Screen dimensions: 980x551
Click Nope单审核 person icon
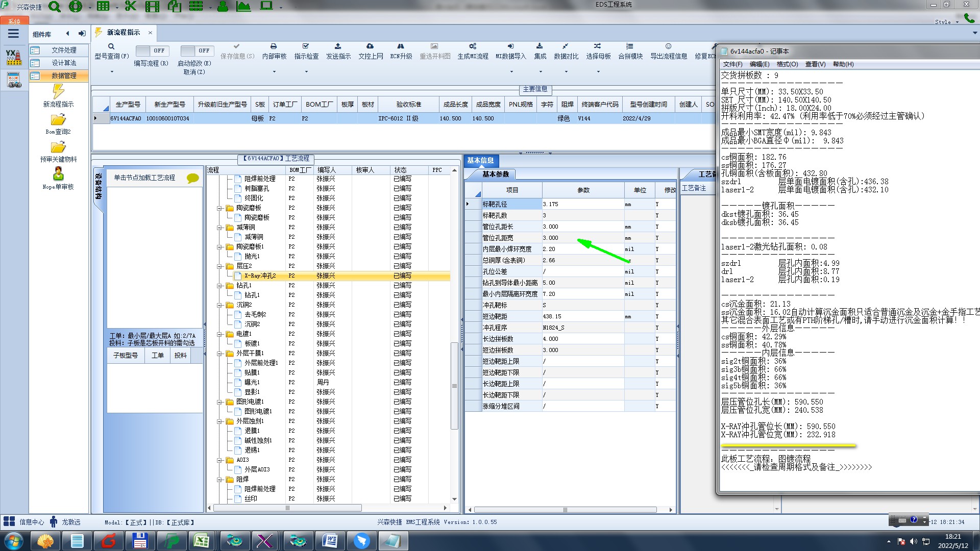(58, 174)
